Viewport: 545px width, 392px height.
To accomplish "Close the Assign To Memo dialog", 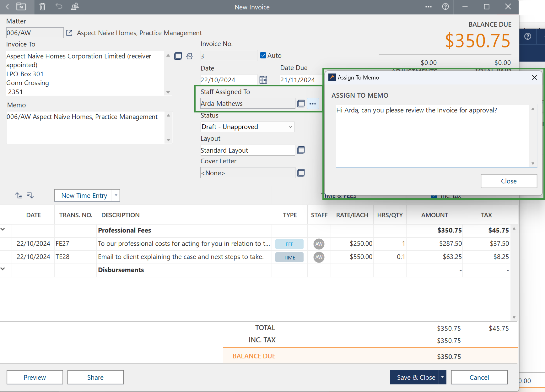I will tap(509, 181).
